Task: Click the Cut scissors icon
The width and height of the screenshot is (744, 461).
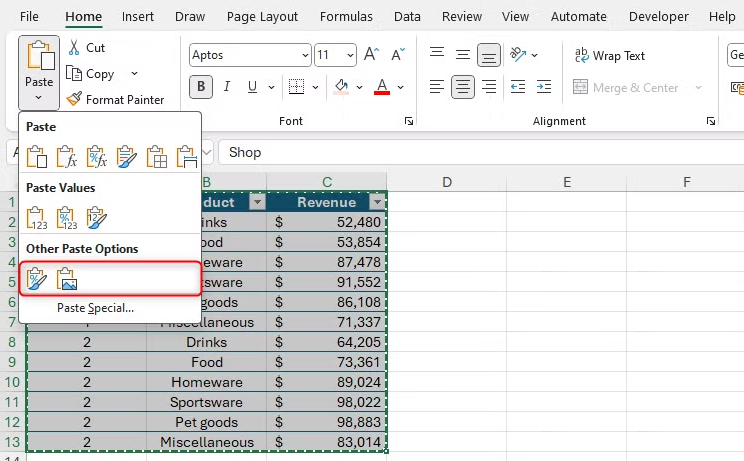Action: click(74, 47)
